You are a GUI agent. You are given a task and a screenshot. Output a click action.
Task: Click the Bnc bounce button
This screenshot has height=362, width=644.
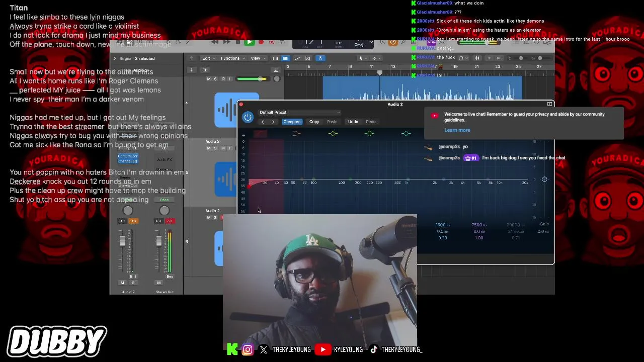[170, 277]
